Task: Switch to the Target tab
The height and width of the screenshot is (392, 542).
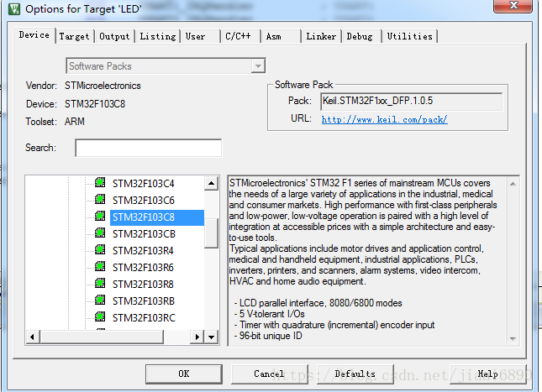Action: (x=74, y=36)
